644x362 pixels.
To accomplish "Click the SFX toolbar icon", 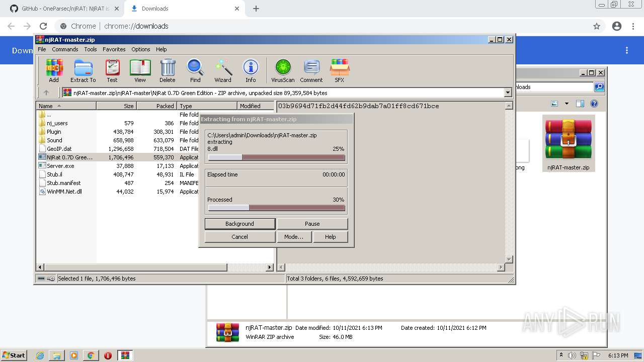I will tap(340, 70).
